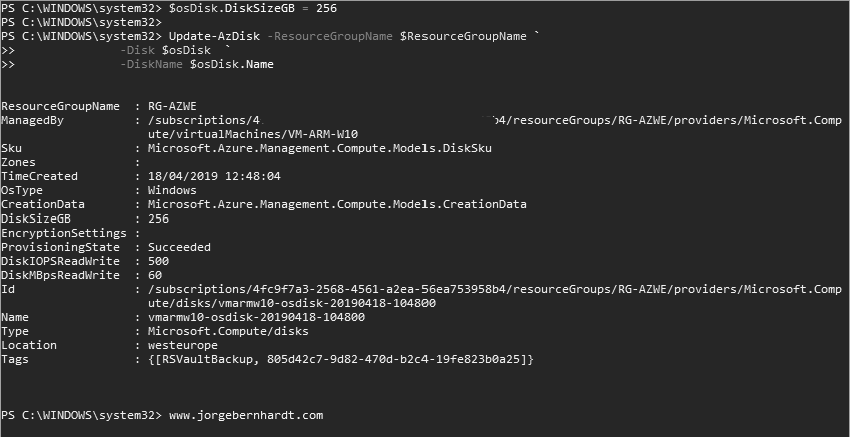
Task: Click the Zones property label
Action: click(x=20, y=162)
